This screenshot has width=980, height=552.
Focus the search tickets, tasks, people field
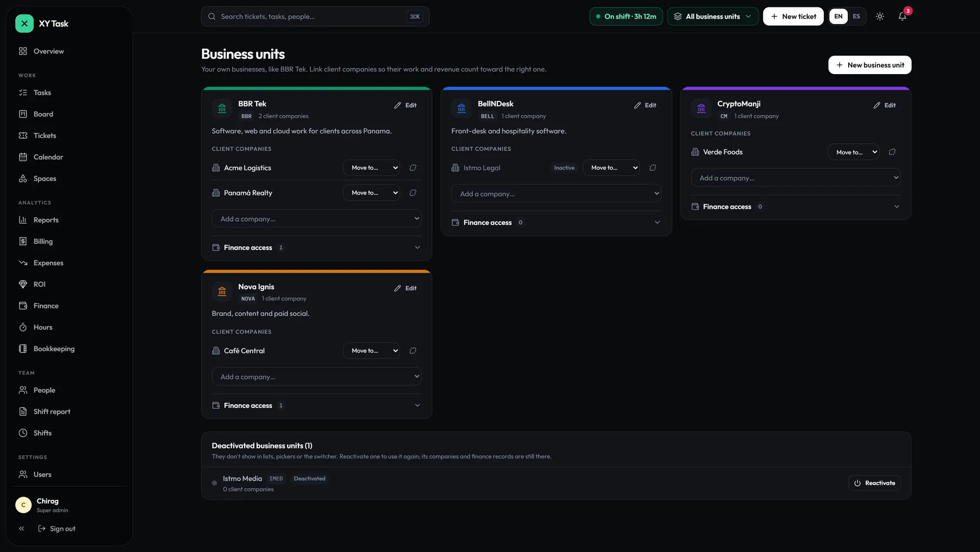(315, 17)
